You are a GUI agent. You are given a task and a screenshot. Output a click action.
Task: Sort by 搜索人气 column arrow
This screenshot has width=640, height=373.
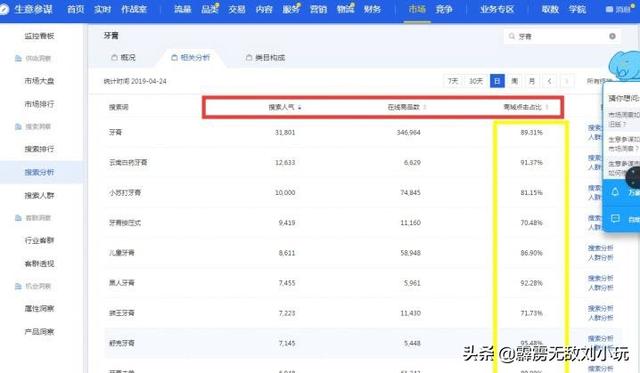tap(300, 108)
